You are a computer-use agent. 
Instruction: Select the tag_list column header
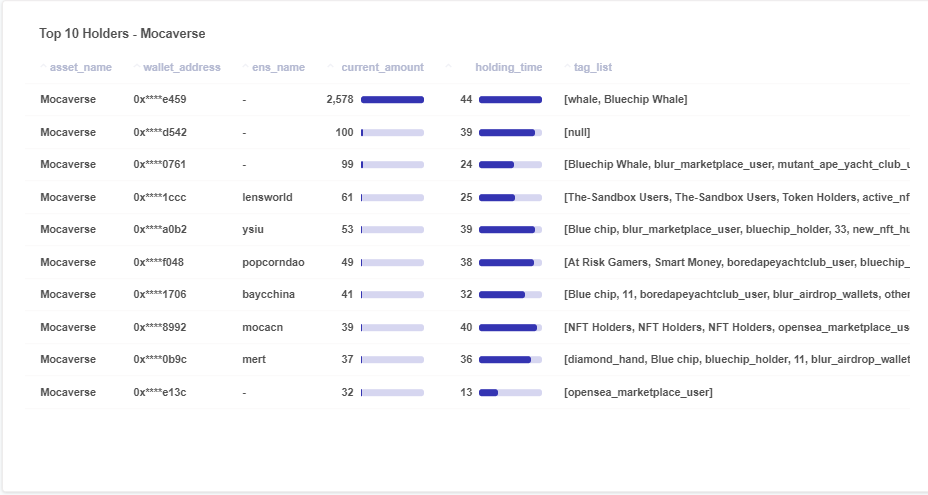pos(592,68)
